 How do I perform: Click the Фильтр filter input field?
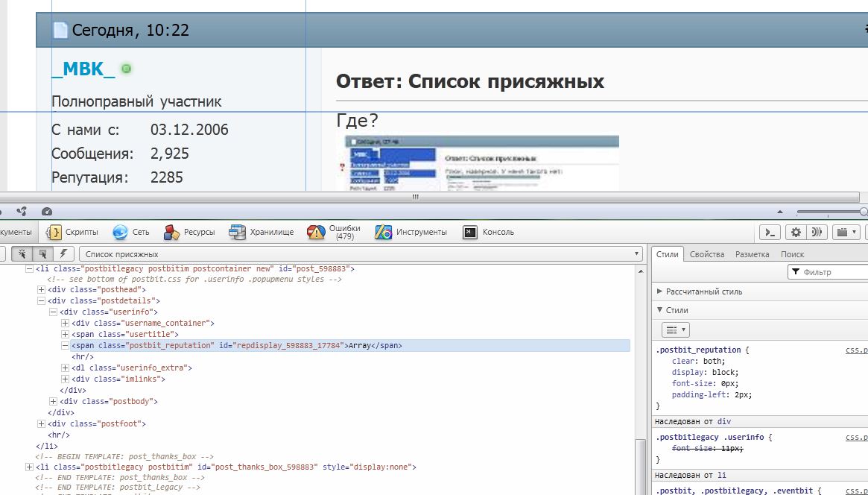click(x=828, y=272)
